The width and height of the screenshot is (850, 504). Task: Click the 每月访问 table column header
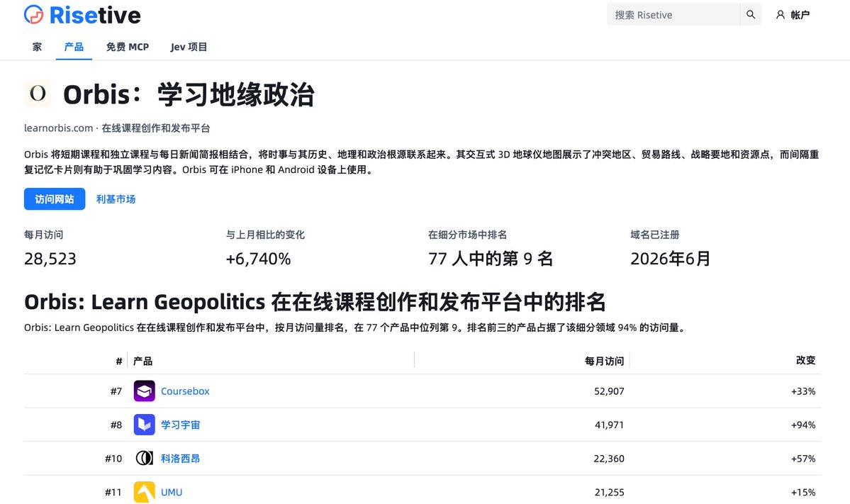coord(605,361)
